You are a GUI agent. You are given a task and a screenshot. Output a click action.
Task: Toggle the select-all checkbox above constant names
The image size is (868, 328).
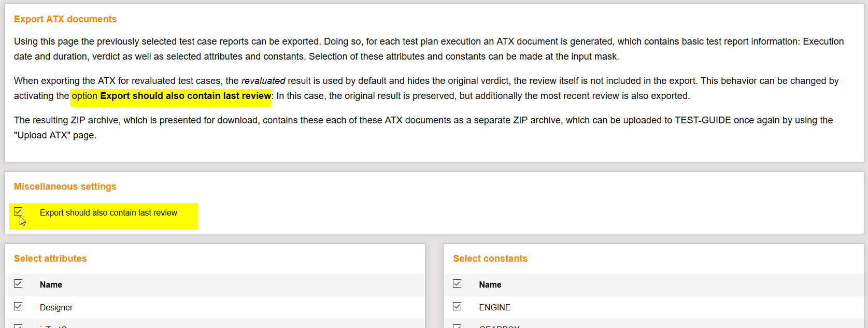pyautogui.click(x=457, y=283)
